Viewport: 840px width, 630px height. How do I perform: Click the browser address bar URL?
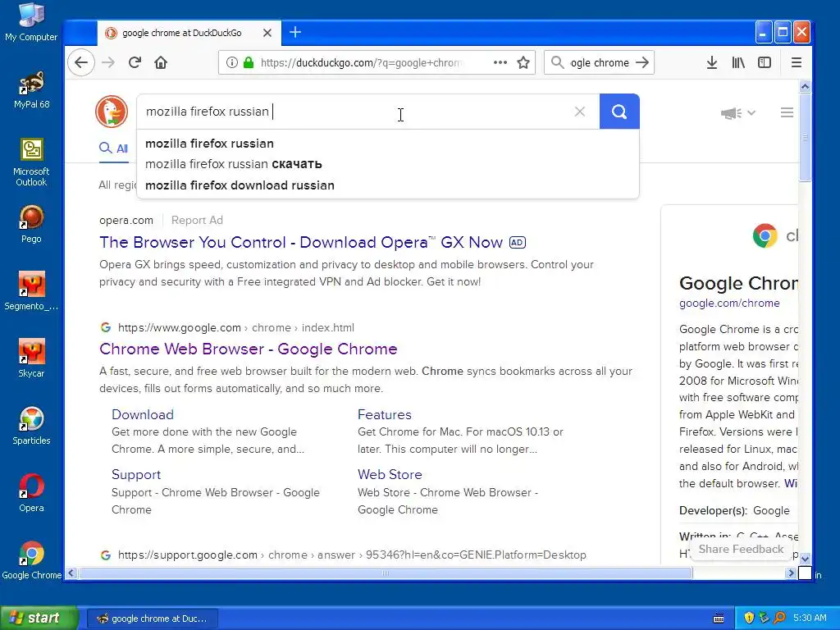(361, 62)
